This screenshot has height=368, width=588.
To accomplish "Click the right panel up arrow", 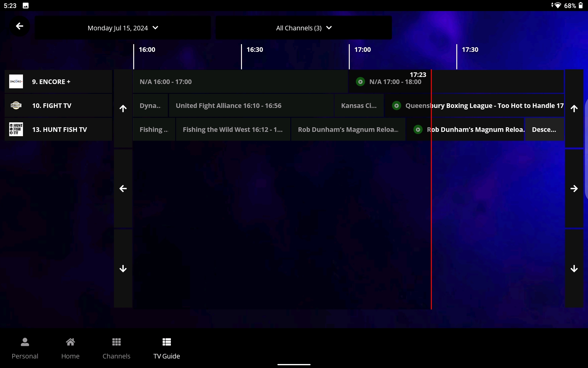I will (x=574, y=109).
